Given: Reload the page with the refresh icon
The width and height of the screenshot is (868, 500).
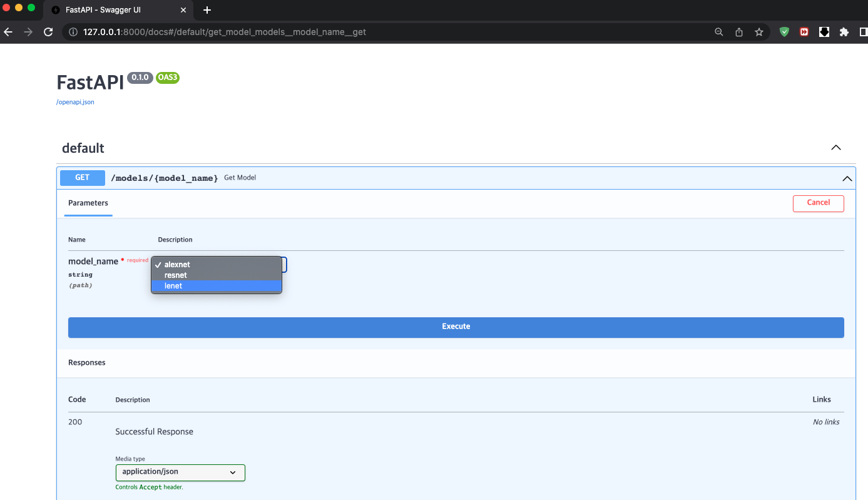Looking at the screenshot, I should click(48, 32).
